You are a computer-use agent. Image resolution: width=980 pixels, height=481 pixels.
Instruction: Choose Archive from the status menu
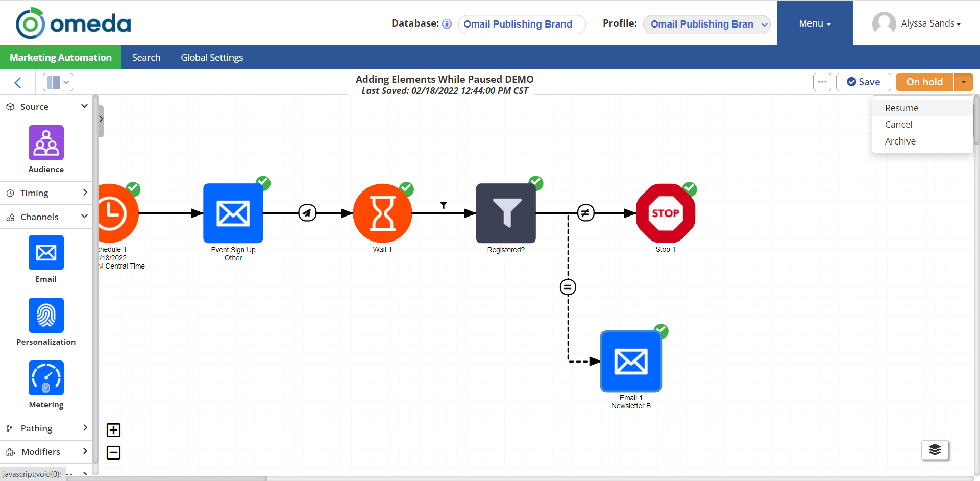click(900, 141)
